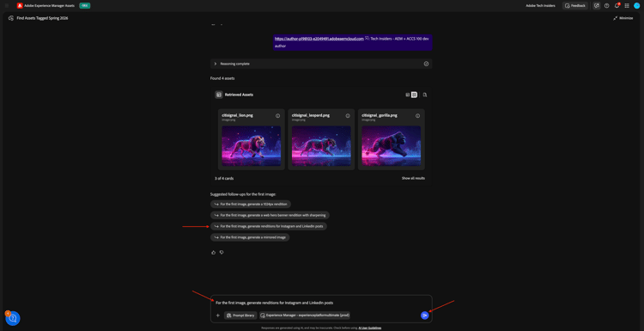644x331 pixels.
Task: Expand the Reasoning complete section
Action: click(216, 64)
